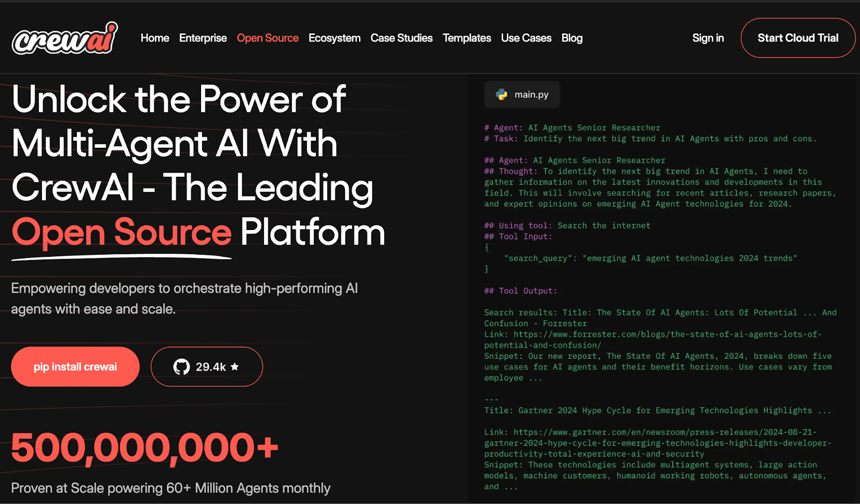Open the Ecosystem nav item
Image resolution: width=860 pixels, height=504 pixels.
coord(334,38)
